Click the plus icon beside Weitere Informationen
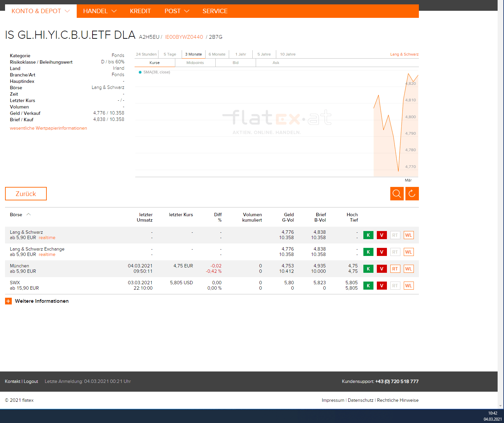Screen dimensions: 504x423 [8, 301]
